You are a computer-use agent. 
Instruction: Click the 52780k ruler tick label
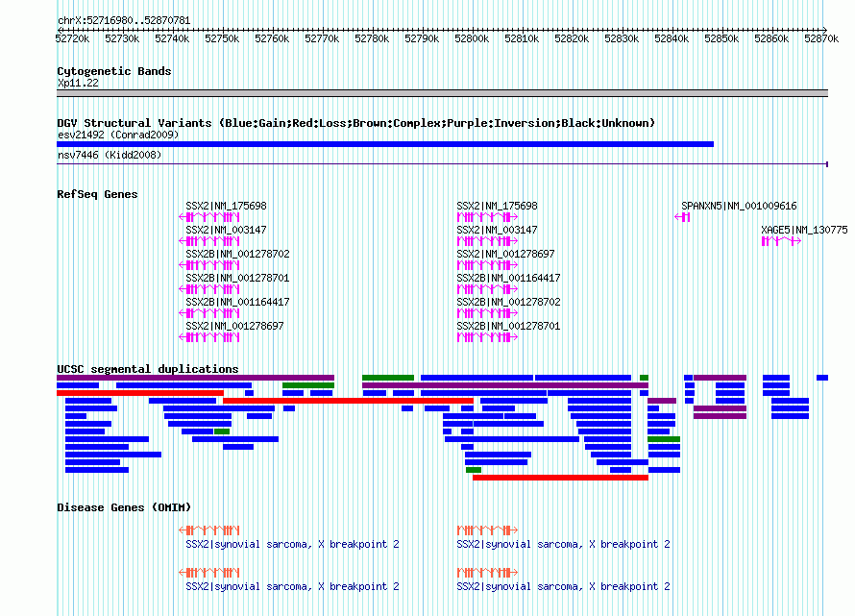(x=372, y=38)
